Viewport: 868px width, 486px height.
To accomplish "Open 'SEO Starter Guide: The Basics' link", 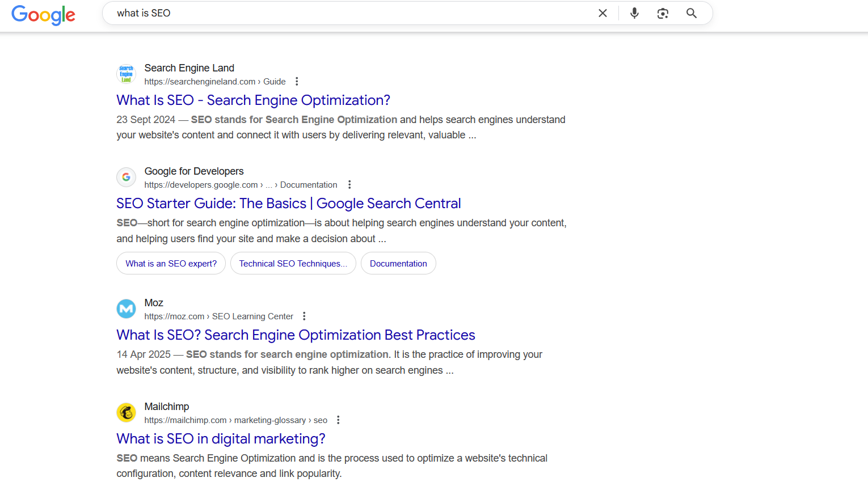I will pos(288,204).
